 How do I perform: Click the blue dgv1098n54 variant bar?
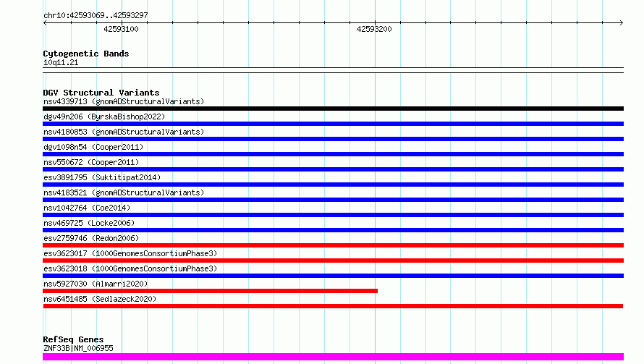[333, 154]
